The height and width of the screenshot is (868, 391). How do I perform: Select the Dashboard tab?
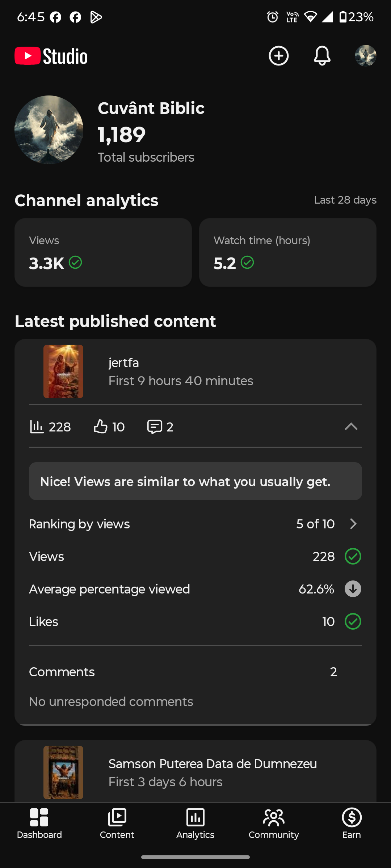39,824
